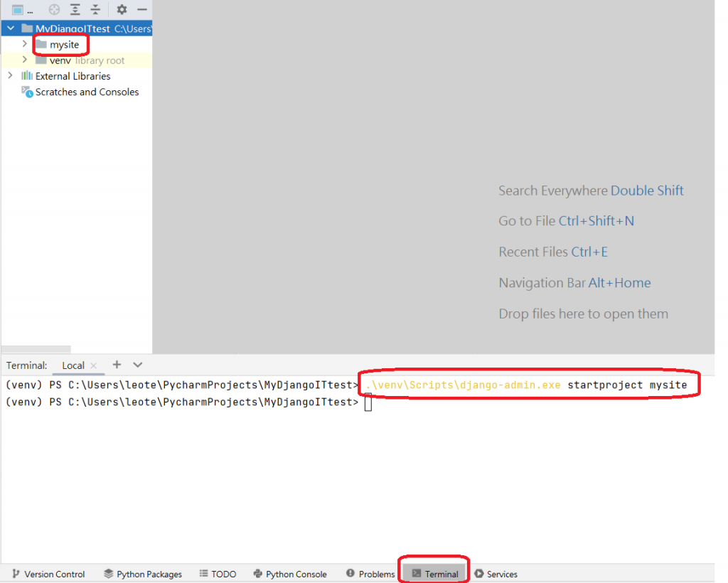Expand the mysite folder chevron
This screenshot has height=583, width=728.
[x=25, y=44]
